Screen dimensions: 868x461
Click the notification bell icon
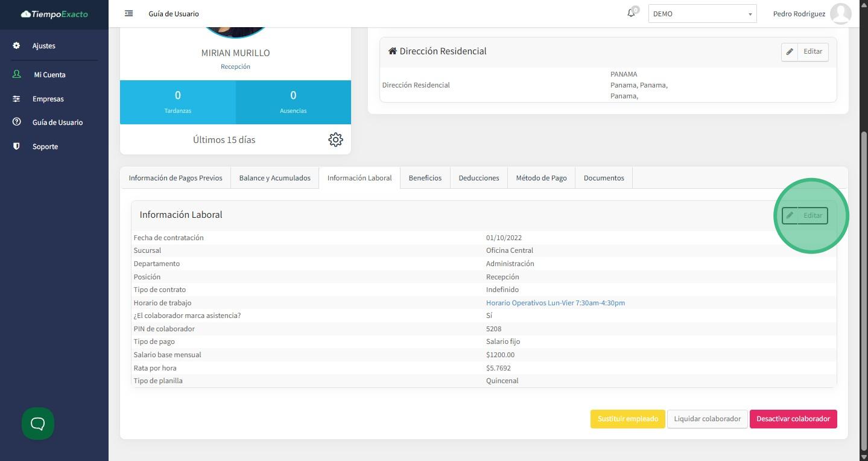tap(631, 13)
